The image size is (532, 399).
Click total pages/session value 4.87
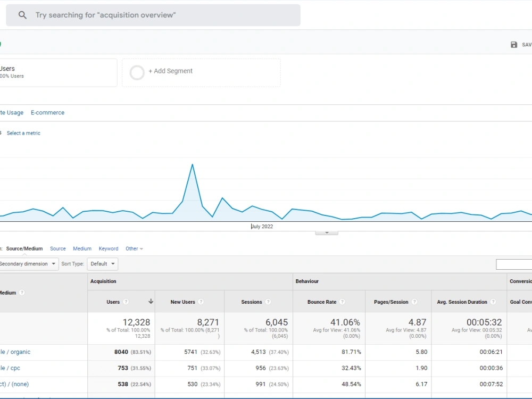(x=417, y=322)
